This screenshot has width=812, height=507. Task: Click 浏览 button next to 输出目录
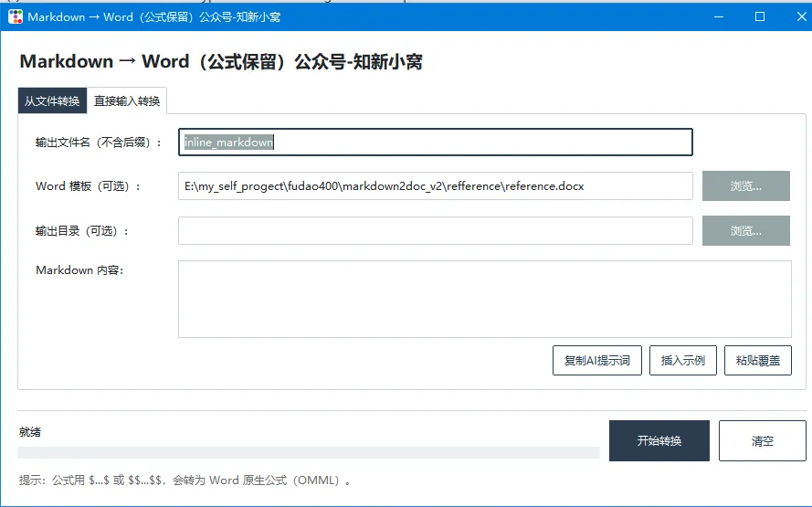[x=745, y=230]
